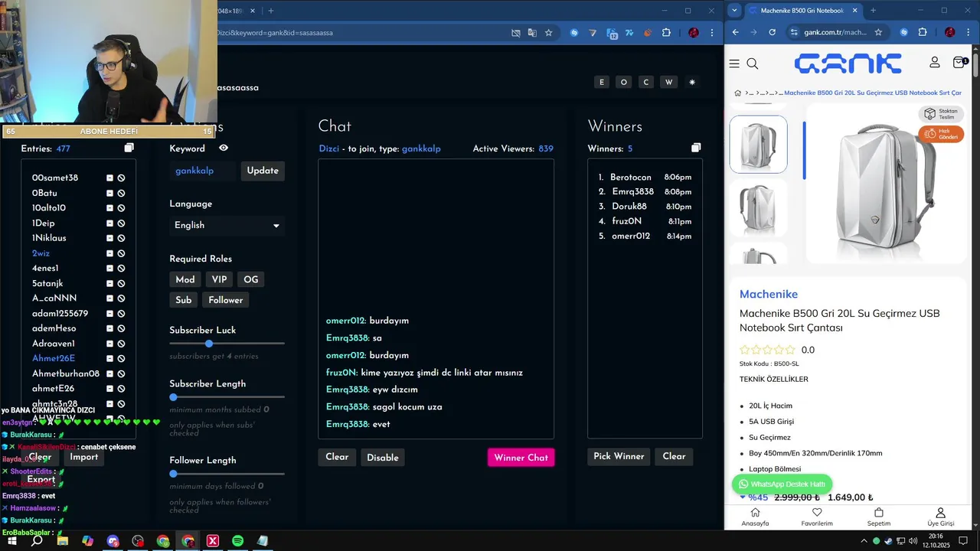Click the theme sun icon next to W

point(692,82)
